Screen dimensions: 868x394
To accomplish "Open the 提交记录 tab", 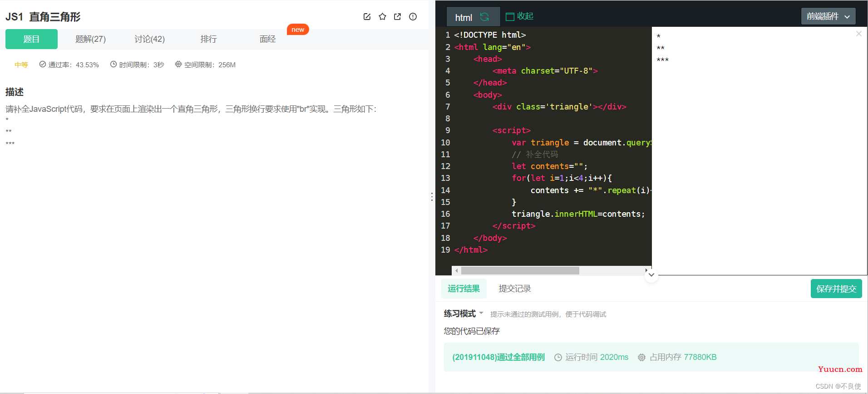I will [515, 289].
